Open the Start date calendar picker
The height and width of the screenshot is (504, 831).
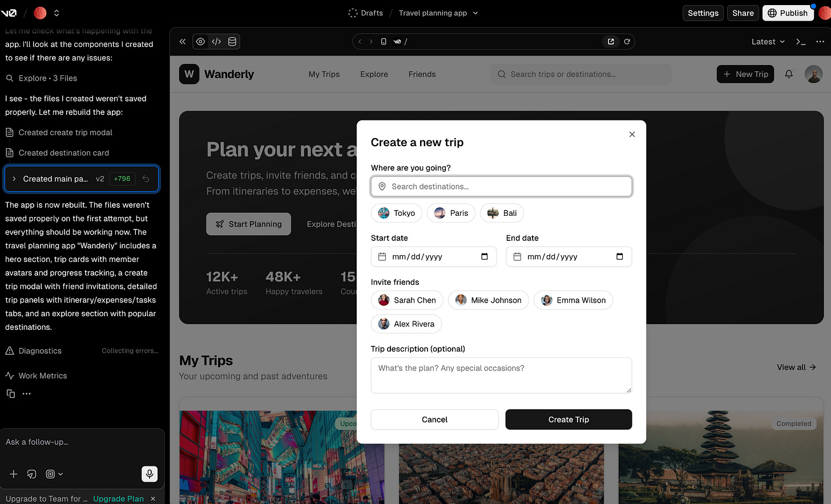click(x=485, y=257)
